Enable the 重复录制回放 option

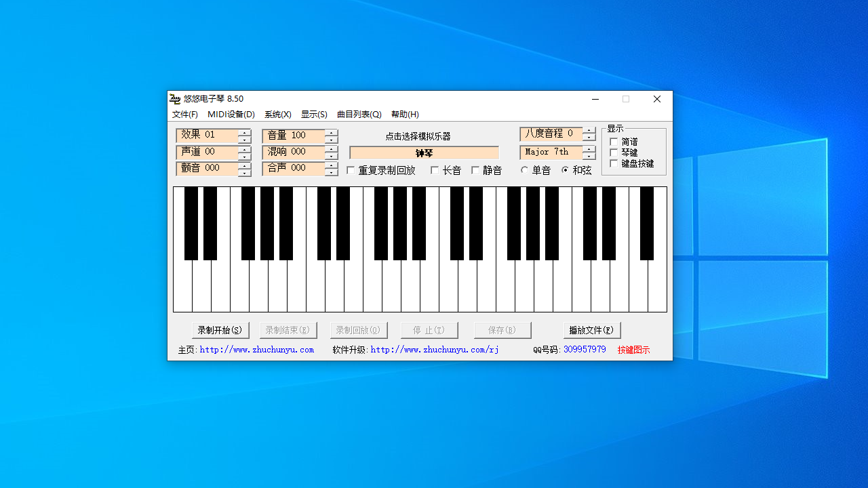pyautogui.click(x=351, y=170)
